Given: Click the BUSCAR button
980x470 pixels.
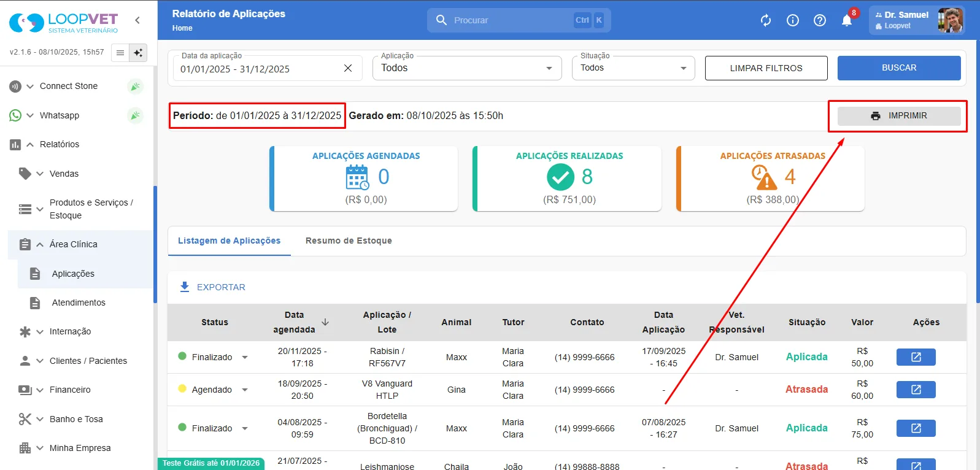Looking at the screenshot, I should tap(899, 68).
